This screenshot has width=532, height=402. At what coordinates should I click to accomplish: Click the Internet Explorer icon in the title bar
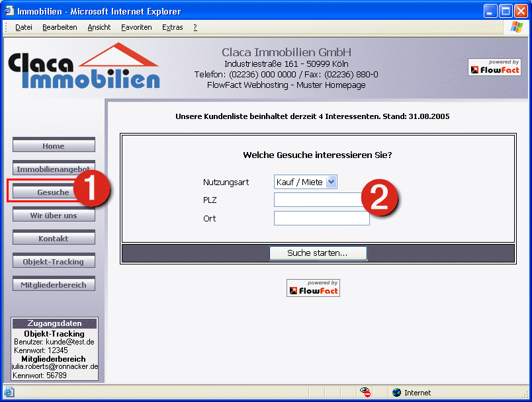pyautogui.click(x=9, y=11)
